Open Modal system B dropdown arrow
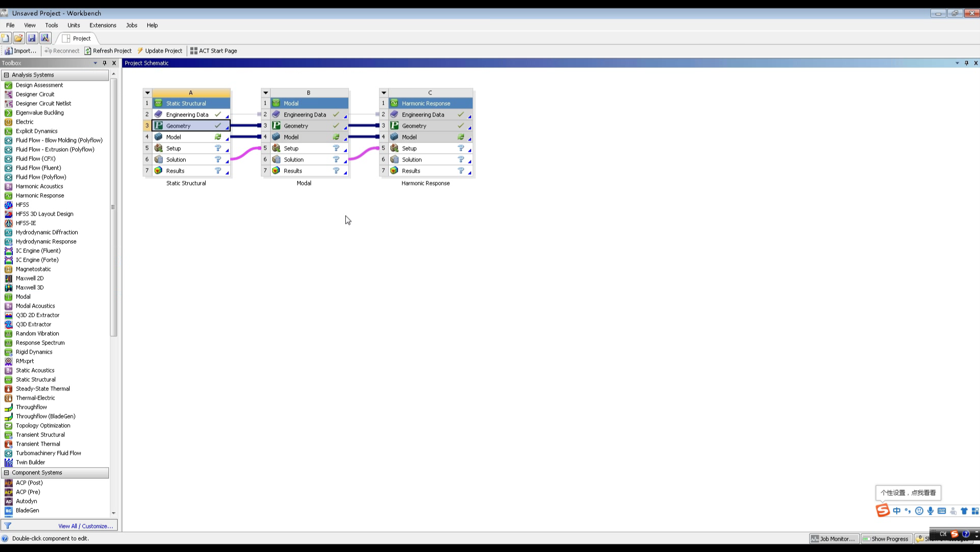 tap(265, 93)
